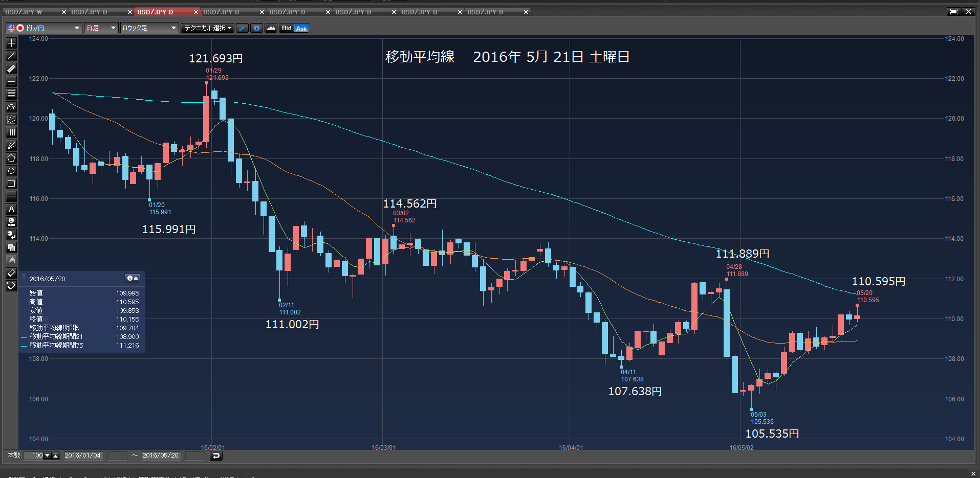Image resolution: width=980 pixels, height=478 pixels.
Task: Click the 111.002円 annotation
Action: tap(292, 324)
